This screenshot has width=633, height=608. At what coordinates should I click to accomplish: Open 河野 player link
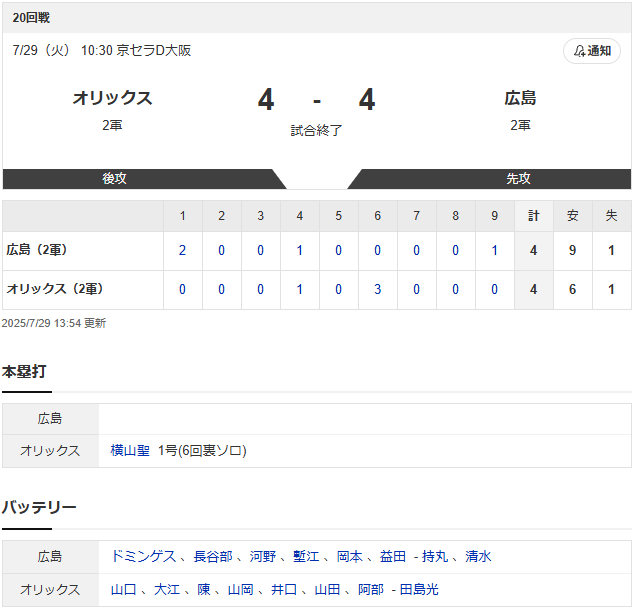pyautogui.click(x=263, y=556)
